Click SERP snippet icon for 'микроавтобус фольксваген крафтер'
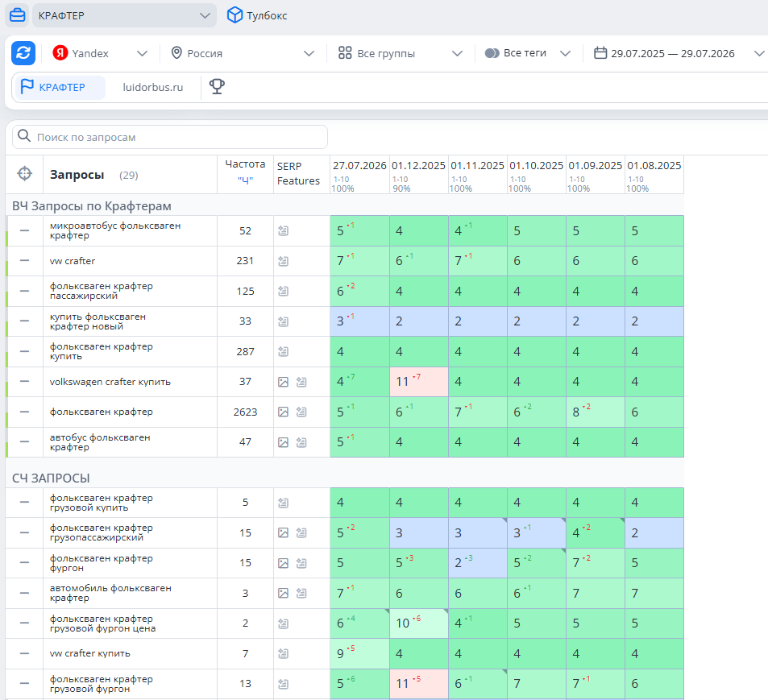 (283, 231)
